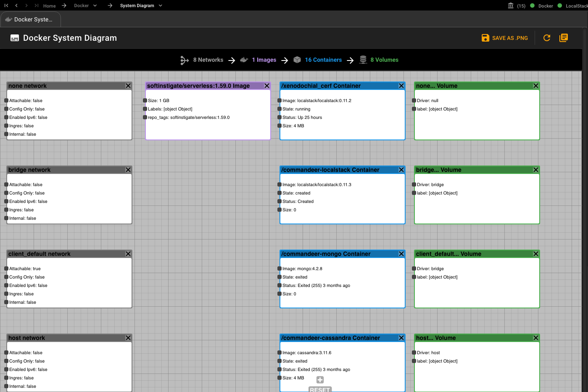
Task: Jump to first page navigation arrow
Action: pyautogui.click(x=6, y=5)
